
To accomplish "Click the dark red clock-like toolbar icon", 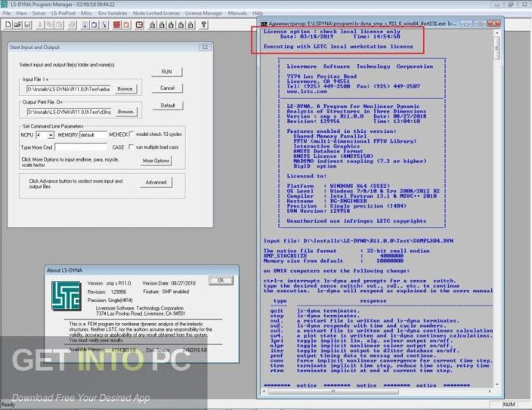I will pos(140,24).
